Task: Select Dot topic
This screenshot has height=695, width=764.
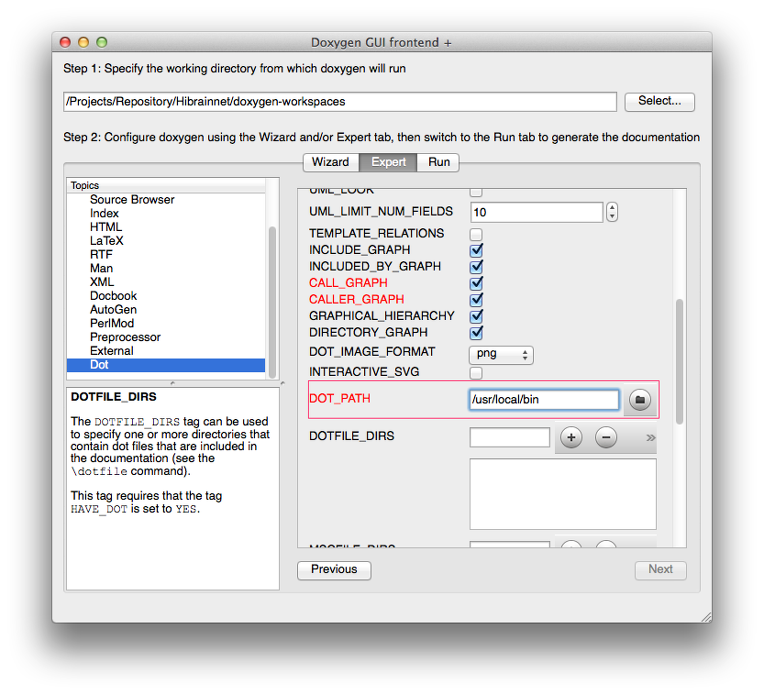Action: click(166, 365)
